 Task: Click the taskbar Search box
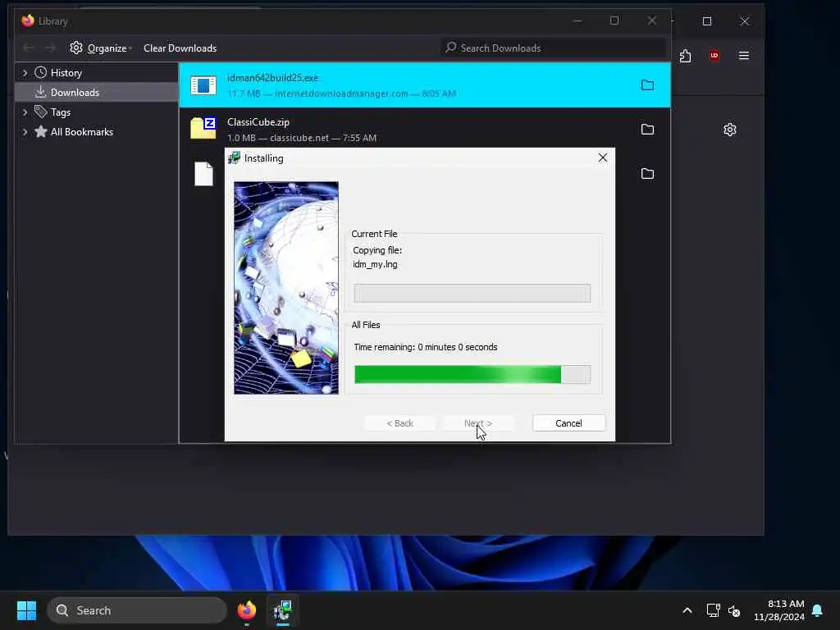(x=137, y=610)
